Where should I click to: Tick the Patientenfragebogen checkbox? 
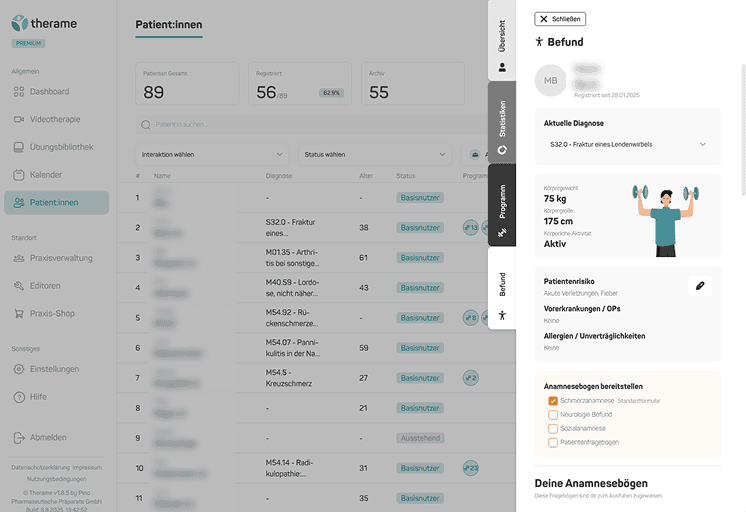[553, 442]
